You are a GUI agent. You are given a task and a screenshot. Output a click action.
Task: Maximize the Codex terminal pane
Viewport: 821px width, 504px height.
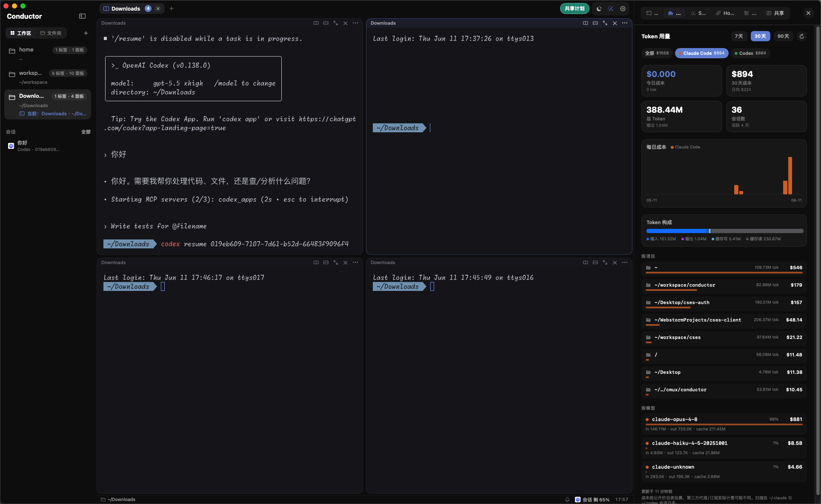point(336,23)
